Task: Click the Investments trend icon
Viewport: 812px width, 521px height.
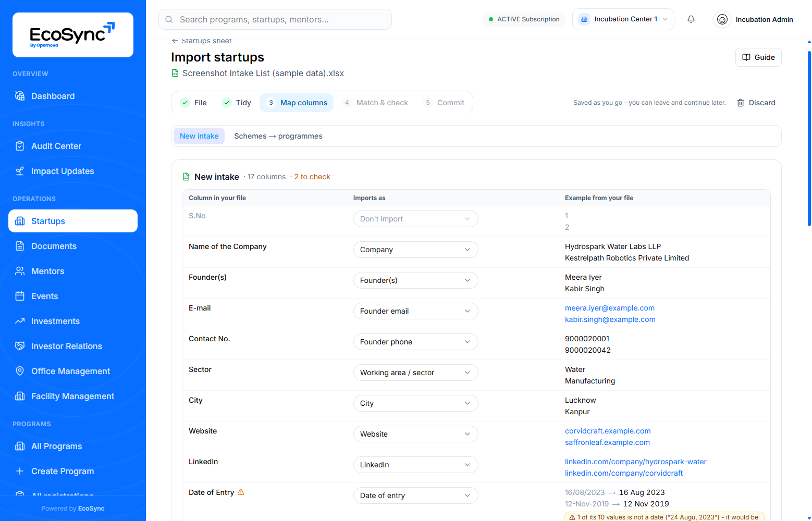Action: coord(20,321)
